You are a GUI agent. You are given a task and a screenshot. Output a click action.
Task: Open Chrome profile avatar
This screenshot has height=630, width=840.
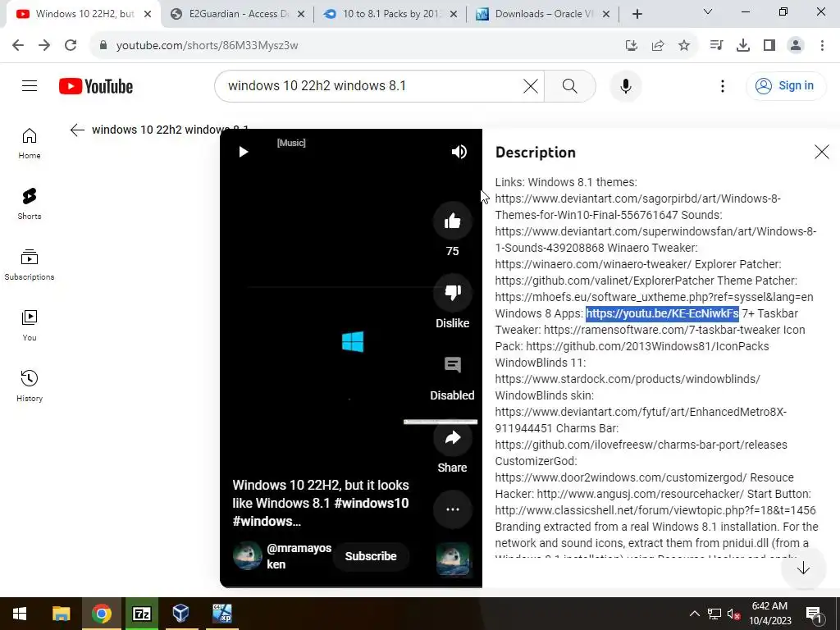pyautogui.click(x=796, y=46)
